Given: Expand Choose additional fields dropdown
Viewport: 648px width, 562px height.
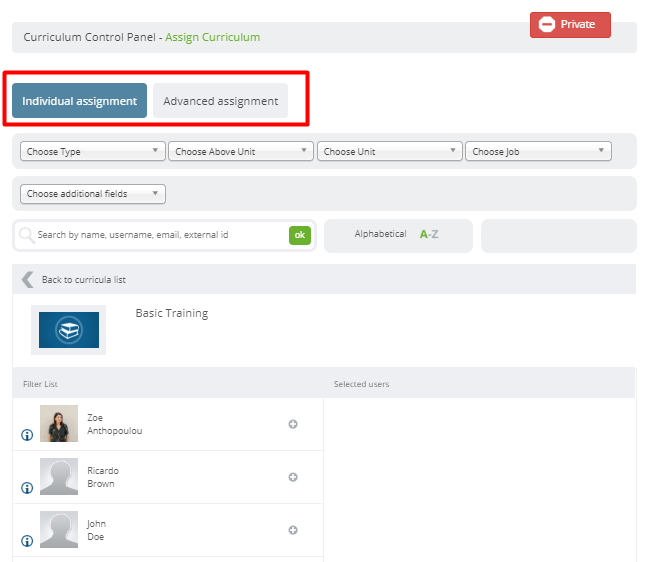Looking at the screenshot, I should click(93, 194).
